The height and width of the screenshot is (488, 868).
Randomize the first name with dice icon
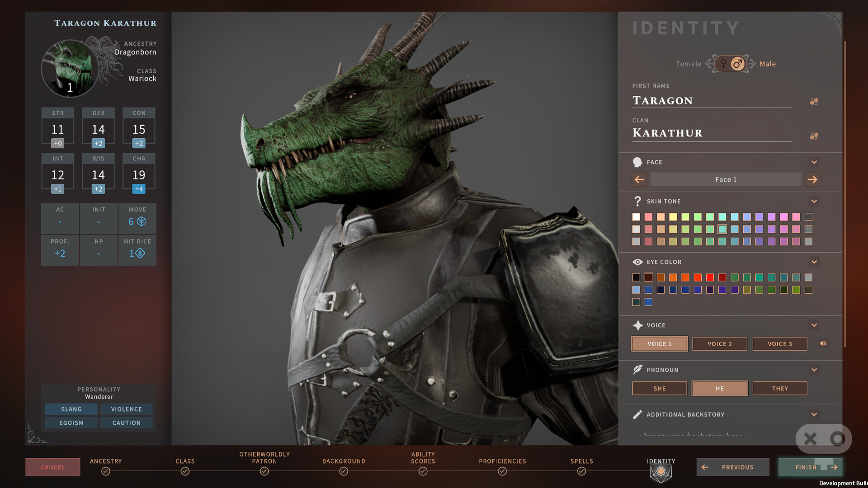pos(814,101)
